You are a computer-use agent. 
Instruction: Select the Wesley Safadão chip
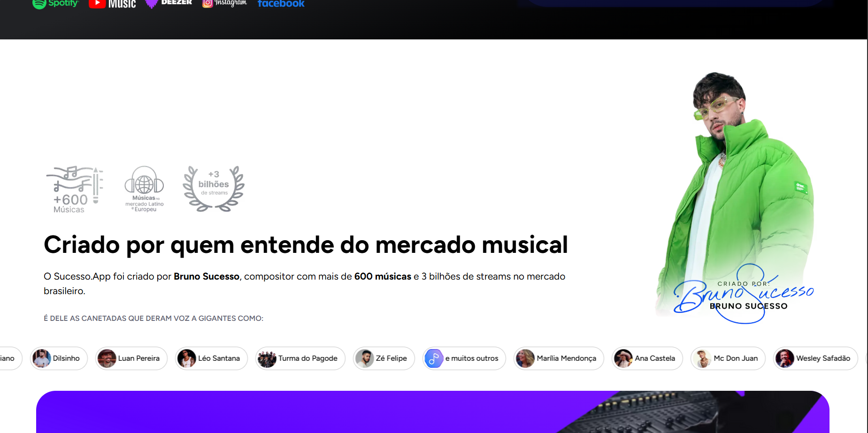(815, 358)
